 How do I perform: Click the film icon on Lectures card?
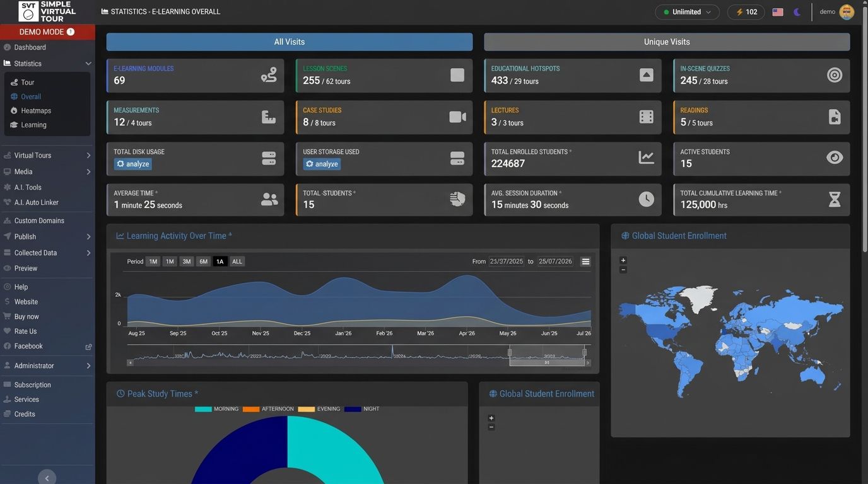click(x=646, y=117)
